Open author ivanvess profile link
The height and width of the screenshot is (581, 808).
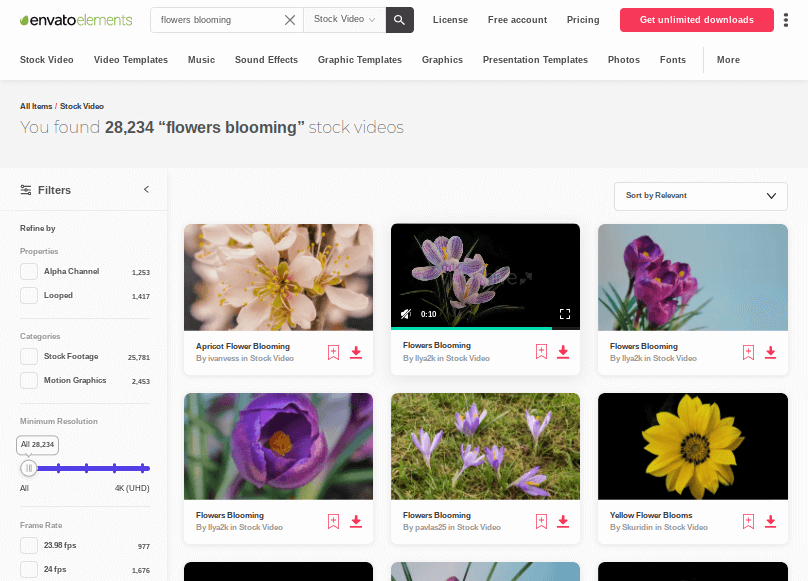(223, 358)
